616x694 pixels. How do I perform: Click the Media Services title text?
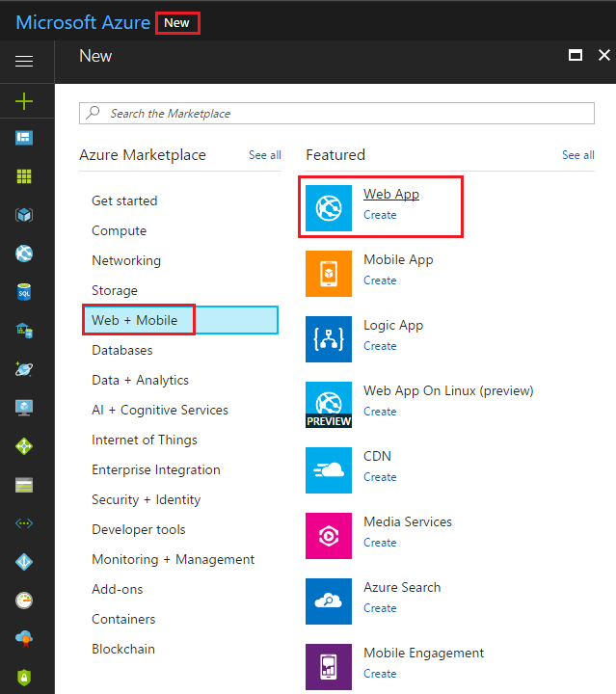408,521
